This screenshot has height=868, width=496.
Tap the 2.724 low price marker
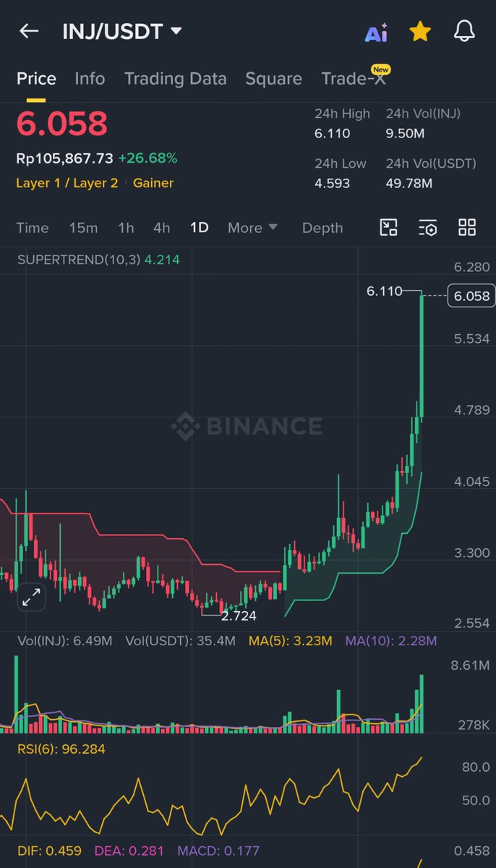239,616
